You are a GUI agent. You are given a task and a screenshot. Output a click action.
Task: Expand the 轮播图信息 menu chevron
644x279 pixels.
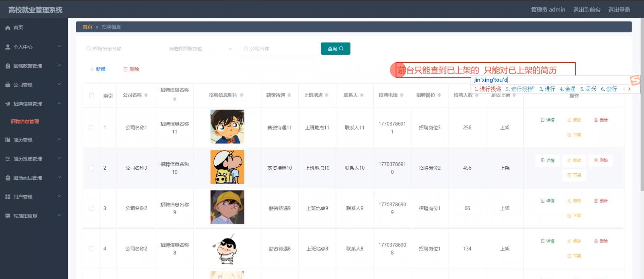(x=59, y=215)
